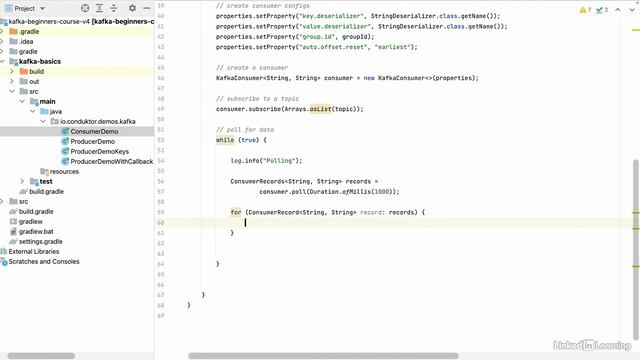The height and width of the screenshot is (360, 640).
Task: Click the Scratches and Consoles icon
Action: pos(4,262)
